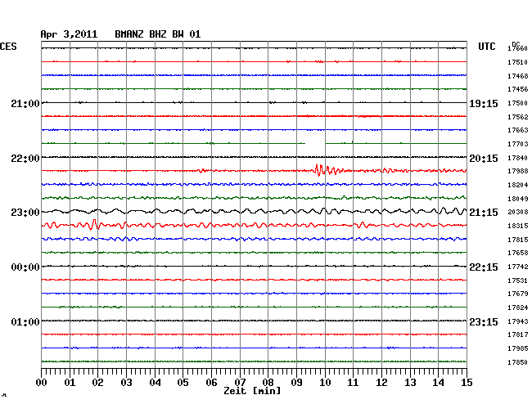Click the "00" minute axis label

42,383
